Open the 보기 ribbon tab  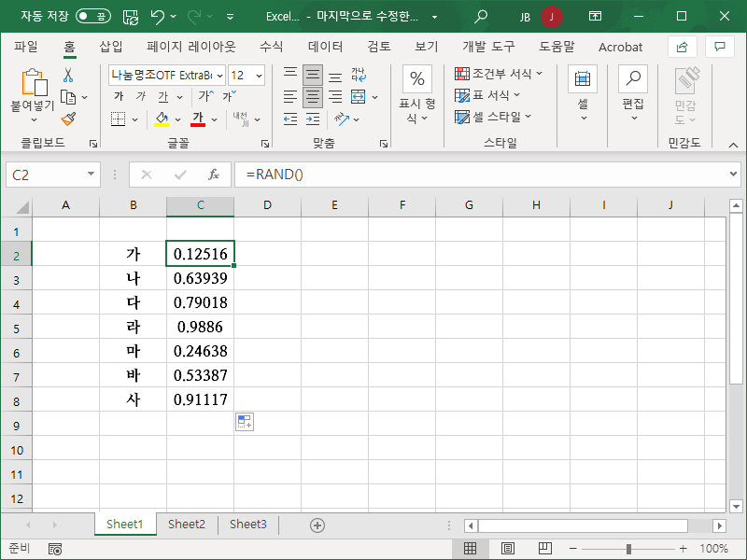click(x=427, y=47)
